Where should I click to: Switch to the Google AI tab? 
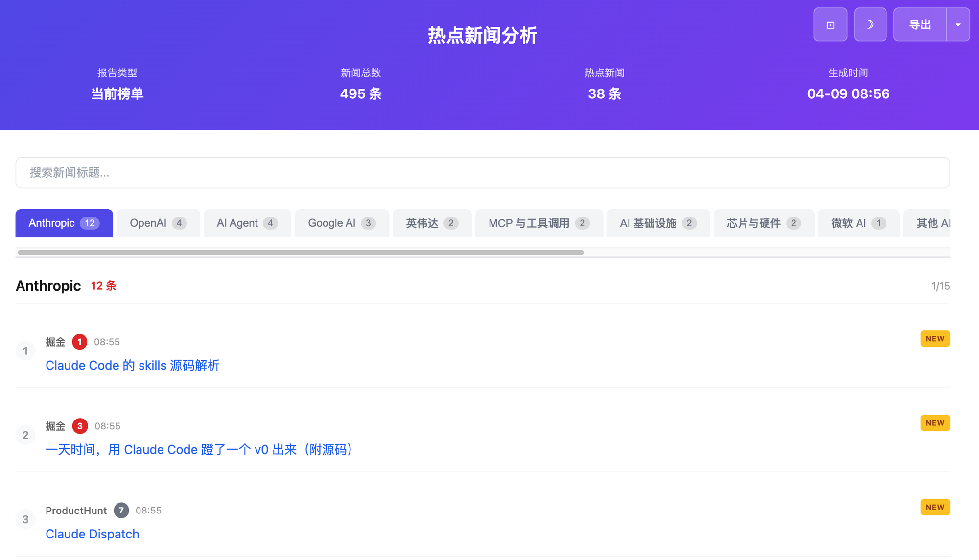click(341, 223)
